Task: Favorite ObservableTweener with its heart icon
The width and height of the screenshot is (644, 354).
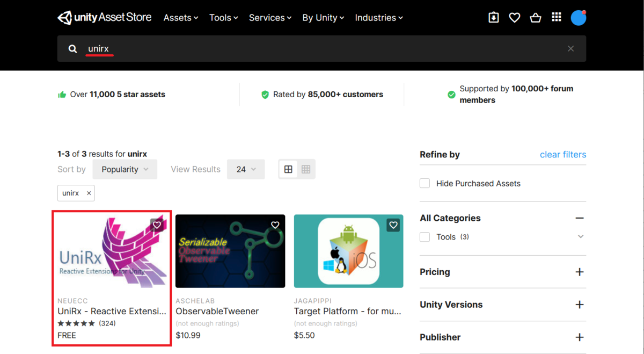Action: (275, 225)
